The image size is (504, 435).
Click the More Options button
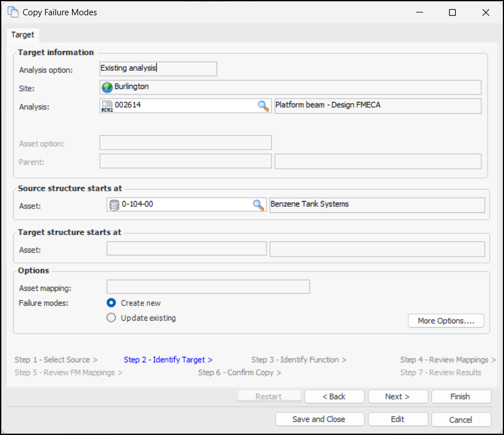coord(446,321)
